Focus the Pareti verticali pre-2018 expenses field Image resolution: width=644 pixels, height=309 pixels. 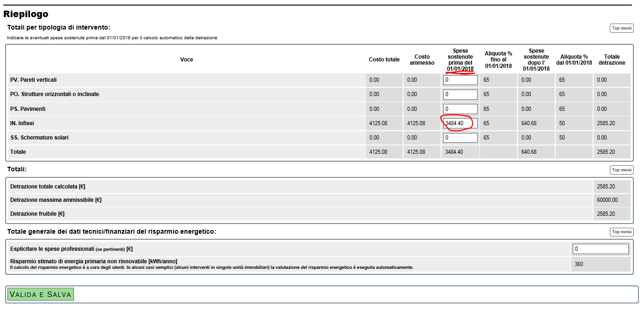point(460,80)
